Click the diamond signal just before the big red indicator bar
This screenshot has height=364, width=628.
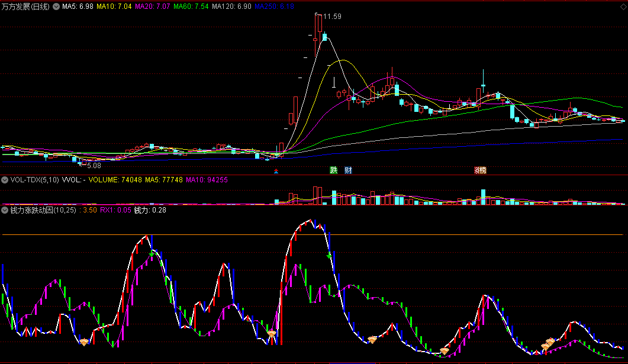coord(272,334)
